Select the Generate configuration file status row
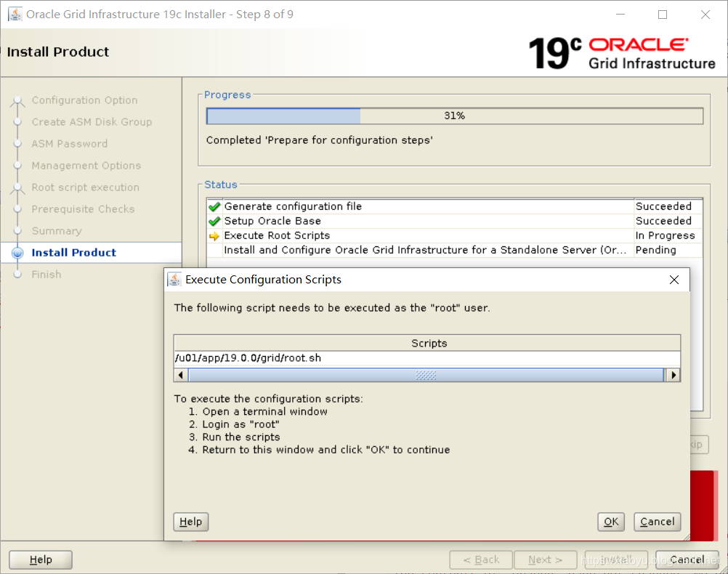The height and width of the screenshot is (574, 728). [x=454, y=206]
